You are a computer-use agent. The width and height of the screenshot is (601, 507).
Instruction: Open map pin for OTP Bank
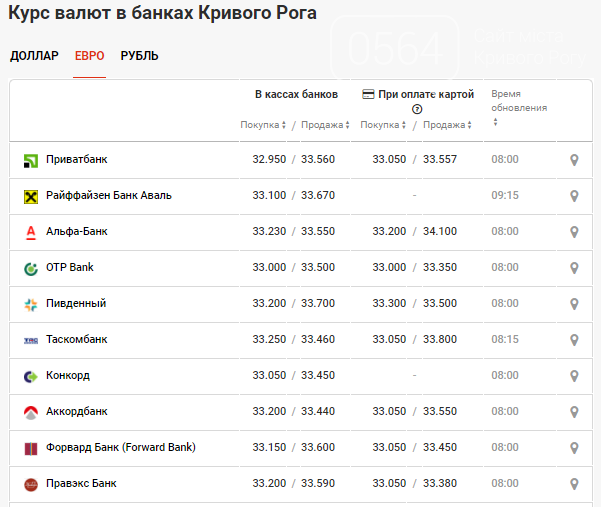point(574,268)
